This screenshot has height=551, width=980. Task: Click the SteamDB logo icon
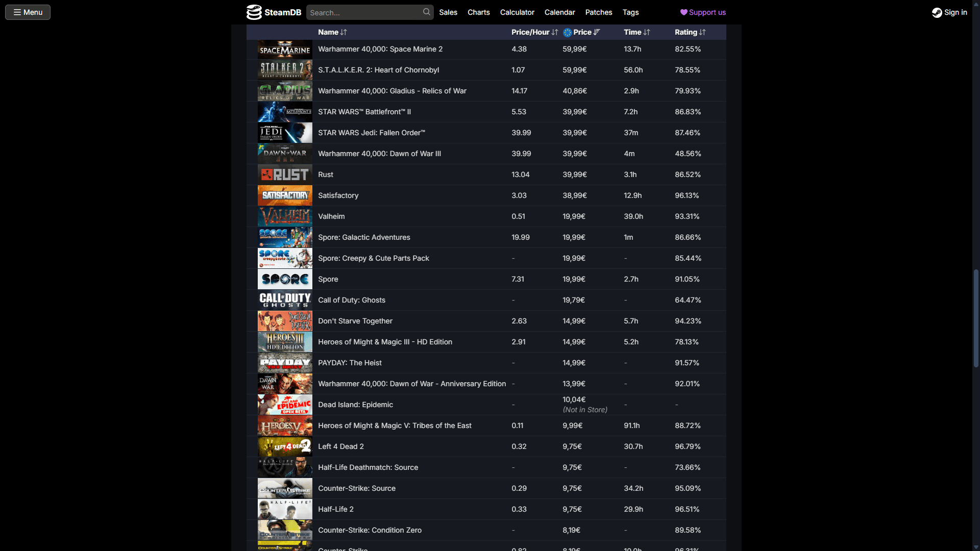[x=254, y=12]
